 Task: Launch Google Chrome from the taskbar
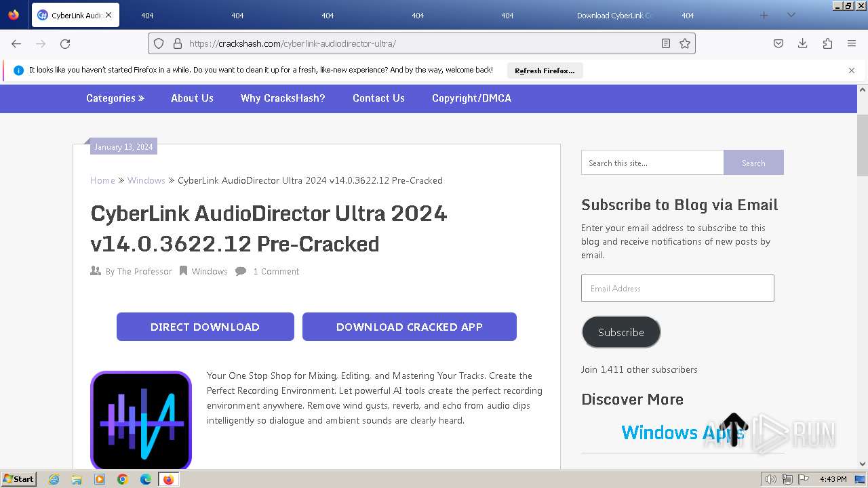tap(123, 479)
